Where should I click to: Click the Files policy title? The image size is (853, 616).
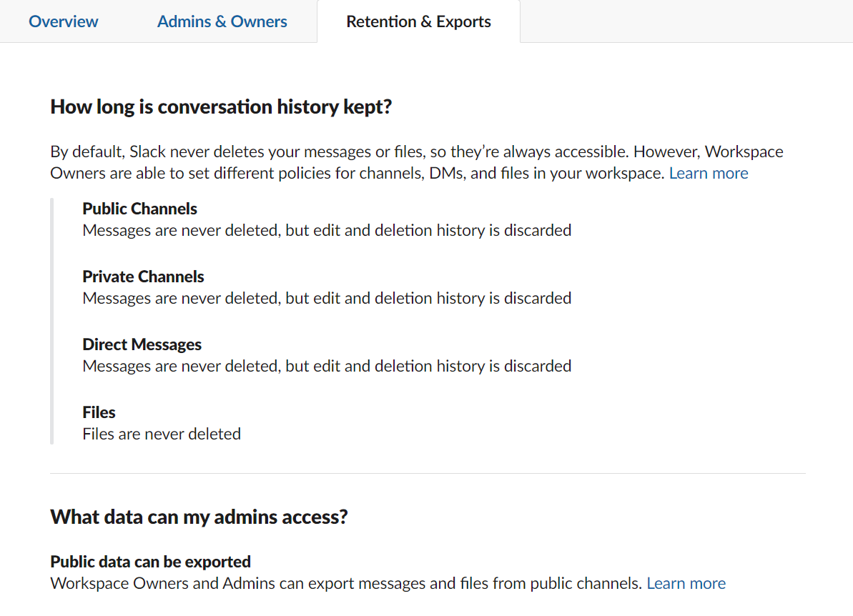click(99, 412)
